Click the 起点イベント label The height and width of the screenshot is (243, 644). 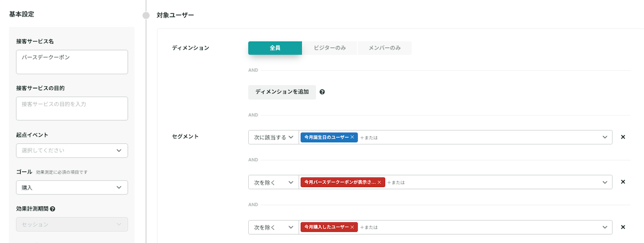(x=32, y=135)
